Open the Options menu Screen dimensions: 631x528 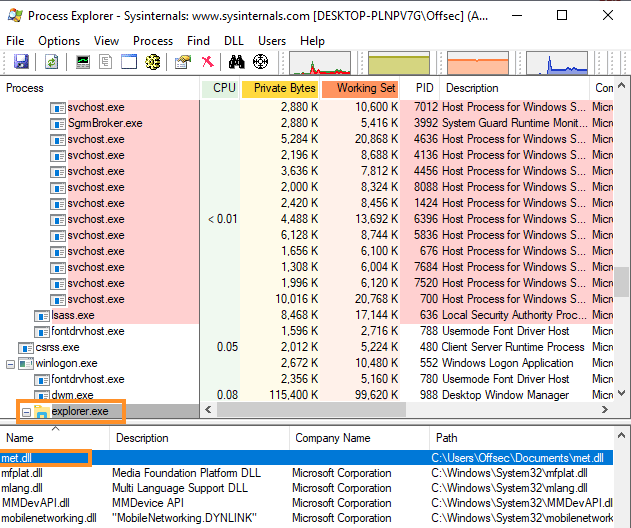(x=59, y=41)
